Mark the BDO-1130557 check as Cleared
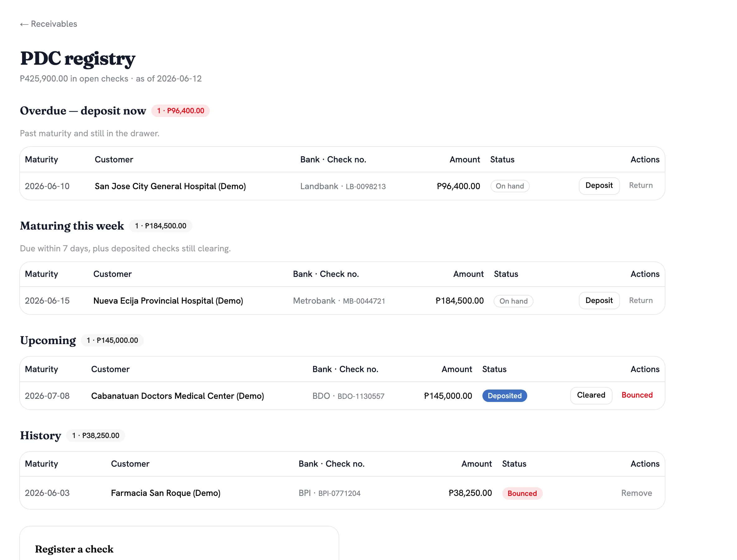Screen dimensions: 737x560 pyautogui.click(x=591, y=395)
